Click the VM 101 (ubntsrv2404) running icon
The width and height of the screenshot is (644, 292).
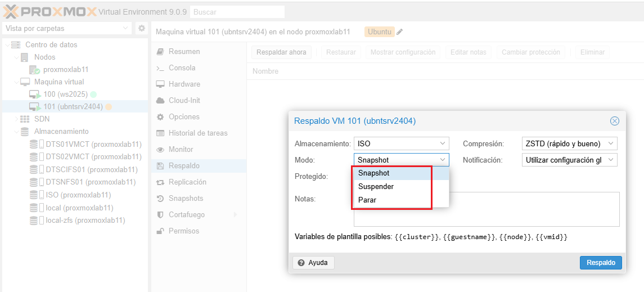(x=35, y=107)
